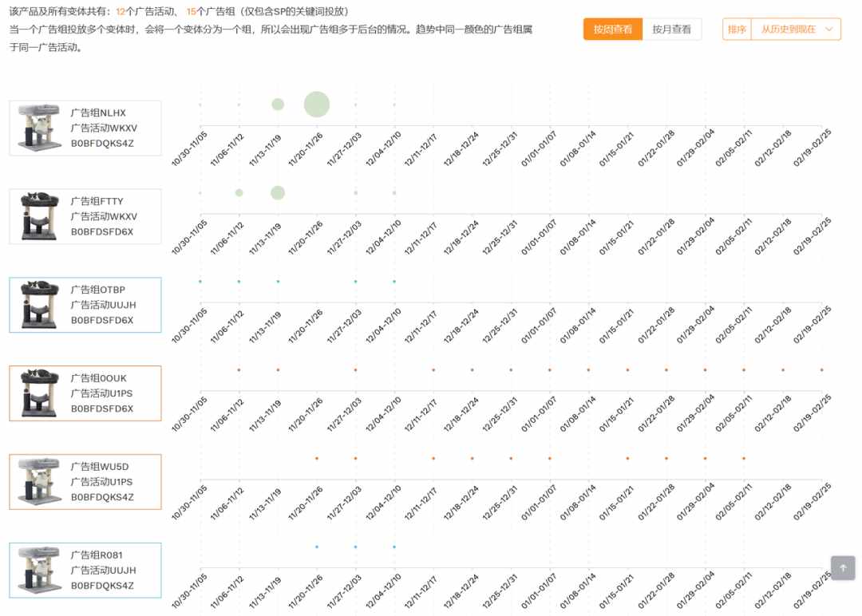Click ASIN B0BFDQKS4Z in R081 card
Image resolution: width=862 pixels, height=616 pixels.
[x=102, y=586]
